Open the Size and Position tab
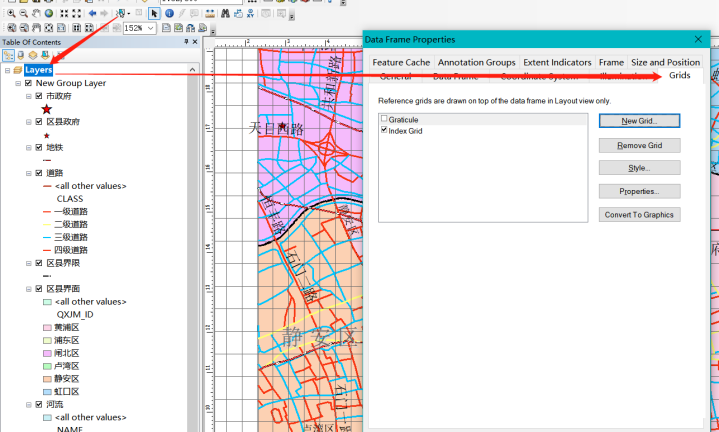Screen dimensions: 719x432 click(665, 62)
